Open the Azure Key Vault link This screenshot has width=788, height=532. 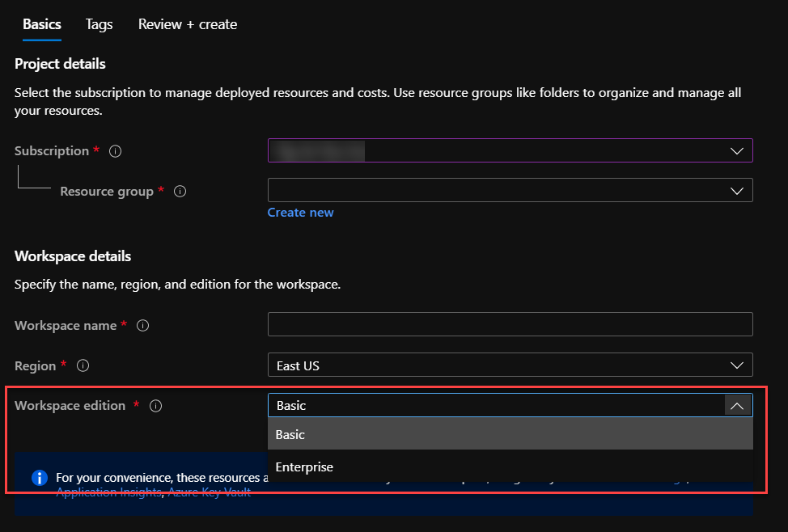point(209,493)
